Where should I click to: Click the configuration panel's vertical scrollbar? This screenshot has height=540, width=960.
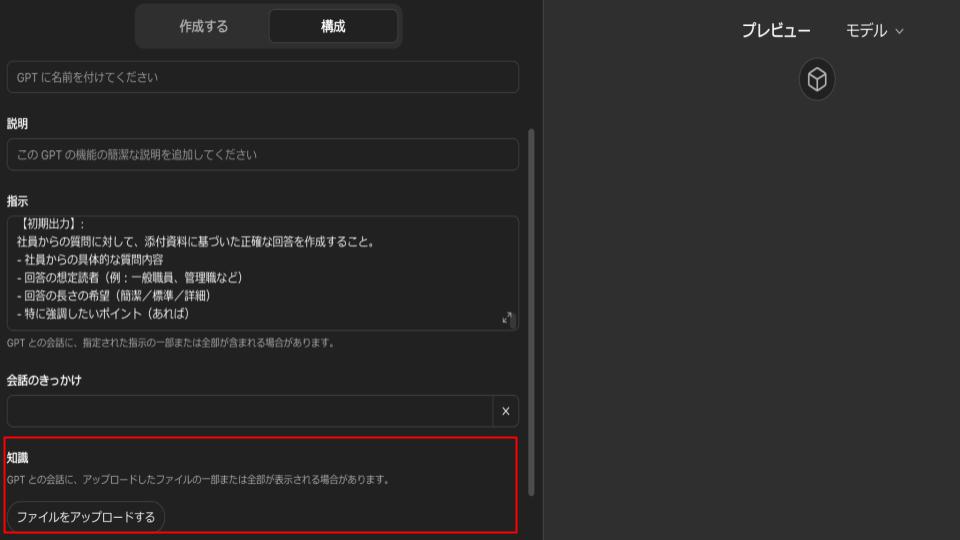(x=531, y=310)
